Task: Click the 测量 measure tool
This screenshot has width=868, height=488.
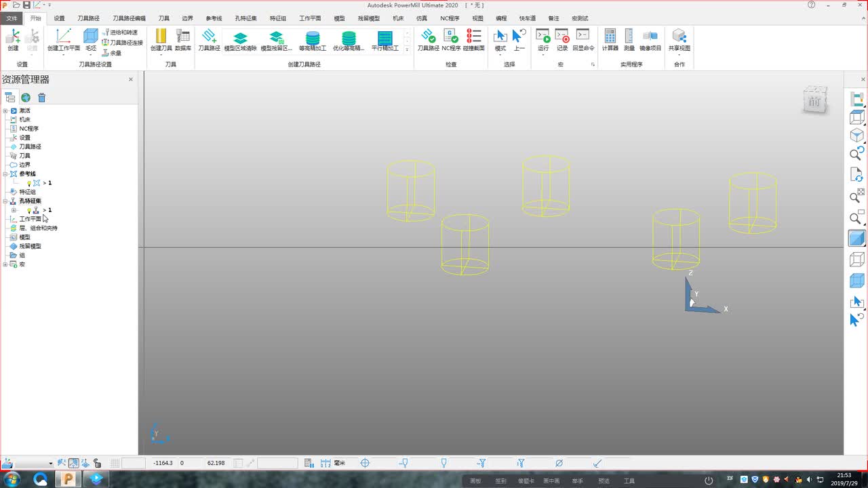Action: tap(629, 40)
